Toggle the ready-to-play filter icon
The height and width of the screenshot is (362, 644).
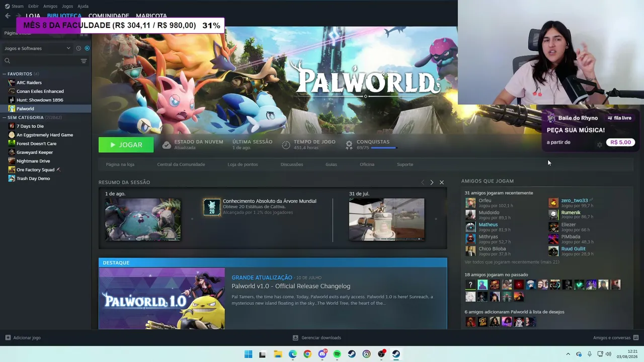coord(87,48)
